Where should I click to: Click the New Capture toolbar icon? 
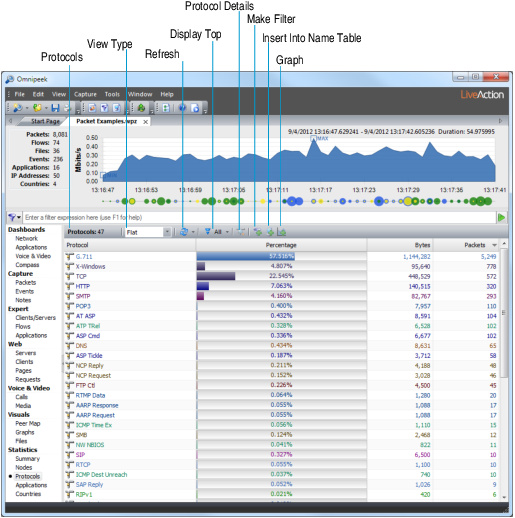tap(17, 108)
